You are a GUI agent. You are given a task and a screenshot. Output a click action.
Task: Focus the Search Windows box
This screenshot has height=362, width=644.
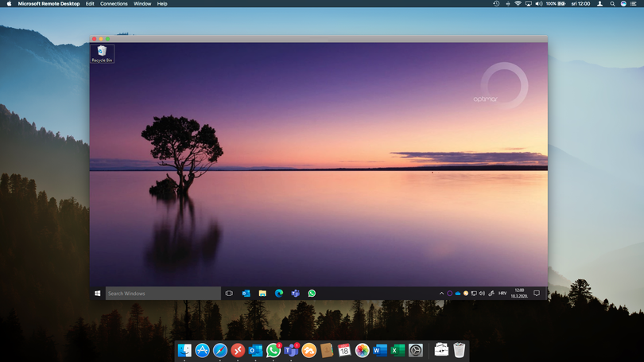163,294
